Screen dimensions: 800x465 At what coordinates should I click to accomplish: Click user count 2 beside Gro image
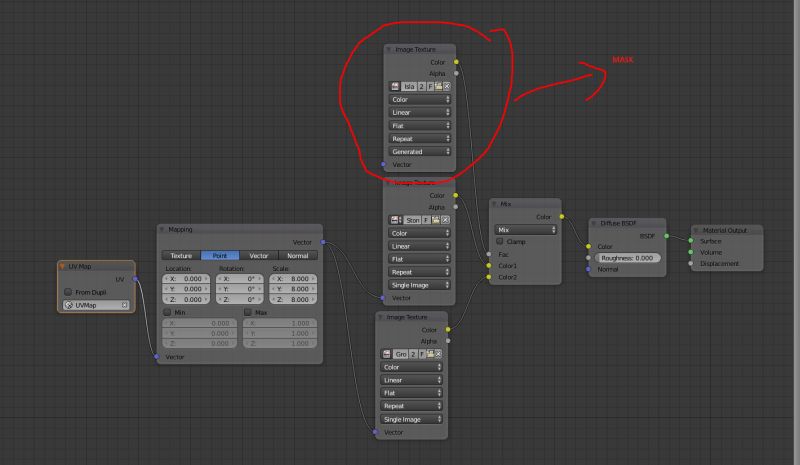click(x=413, y=354)
